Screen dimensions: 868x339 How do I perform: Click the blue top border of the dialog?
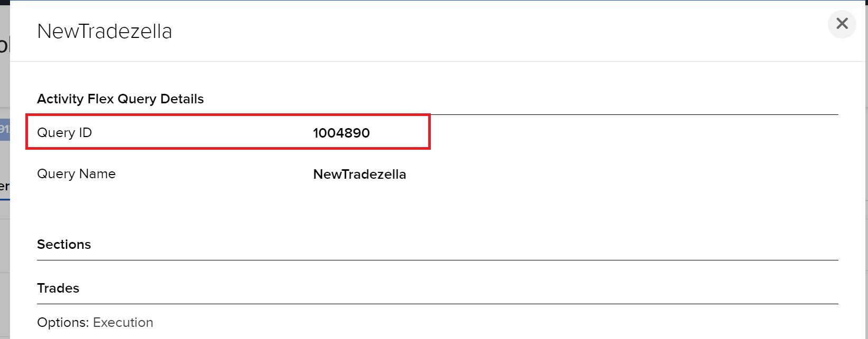[437, 1]
